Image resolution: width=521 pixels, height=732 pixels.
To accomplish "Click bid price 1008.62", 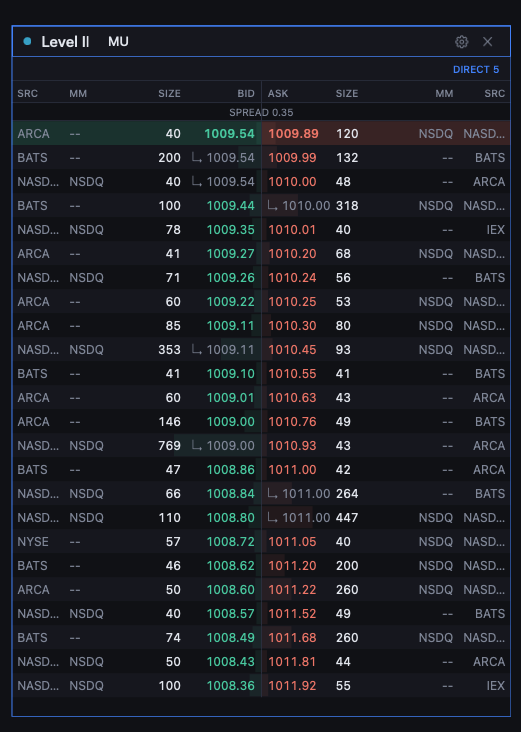I will (x=231, y=566).
